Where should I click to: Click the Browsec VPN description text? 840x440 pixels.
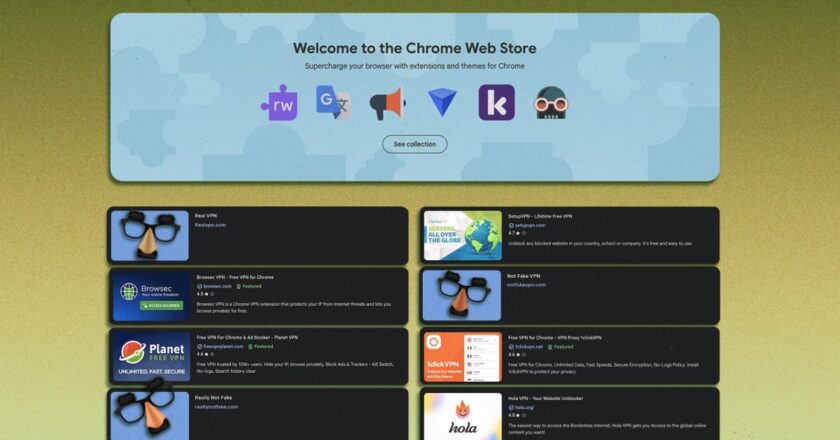[294, 307]
